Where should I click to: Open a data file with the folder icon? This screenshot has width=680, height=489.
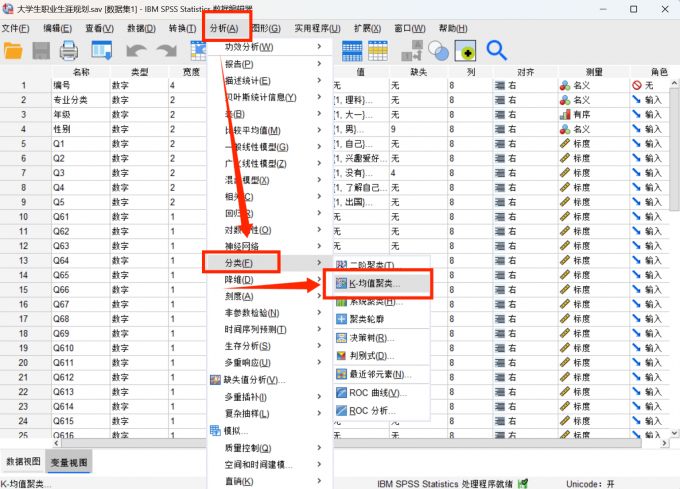[13, 51]
